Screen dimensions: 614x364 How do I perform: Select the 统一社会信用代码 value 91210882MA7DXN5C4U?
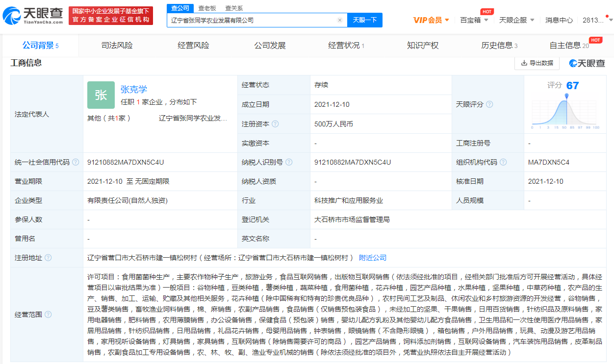126,162
